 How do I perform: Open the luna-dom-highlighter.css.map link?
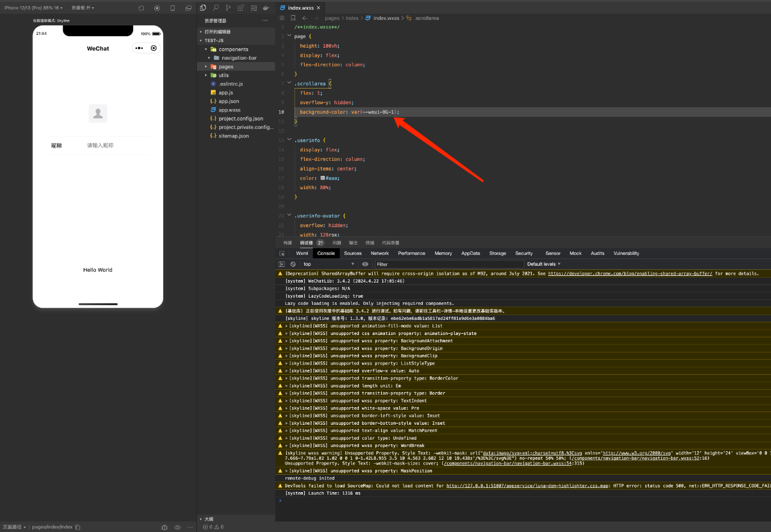[528, 486]
